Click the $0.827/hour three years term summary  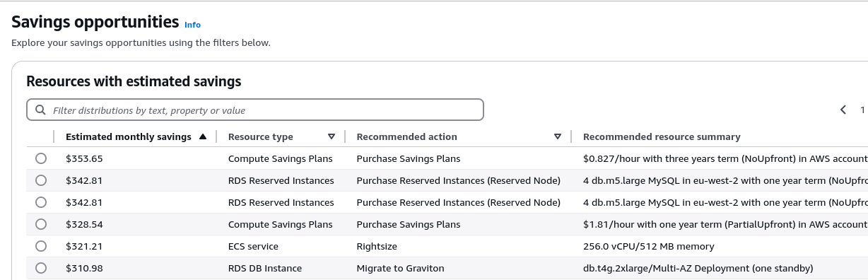pyautogui.click(x=725, y=158)
